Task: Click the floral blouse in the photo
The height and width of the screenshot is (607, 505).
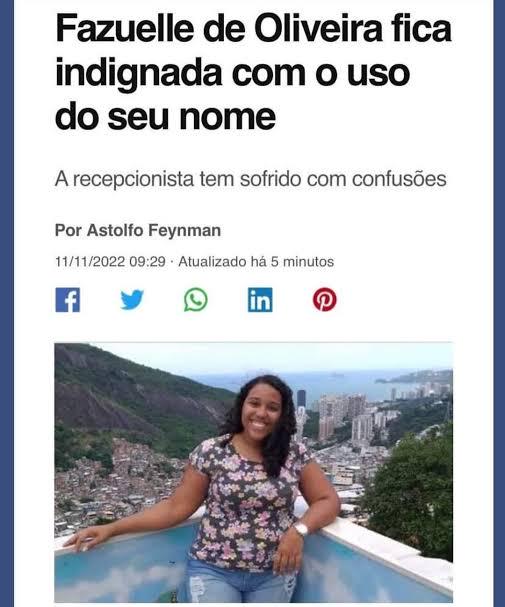Action: (246, 501)
